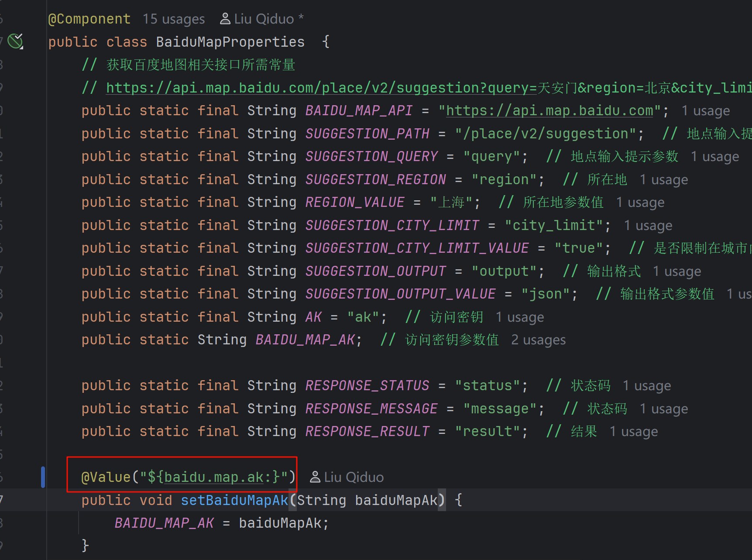Click the @Component annotation
The width and height of the screenshot is (752, 560).
[x=89, y=19]
